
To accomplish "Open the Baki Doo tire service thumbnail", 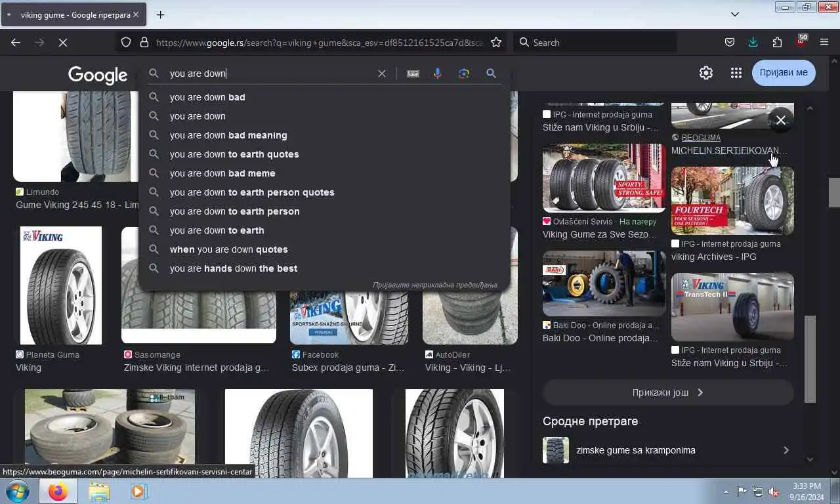I will [x=604, y=283].
